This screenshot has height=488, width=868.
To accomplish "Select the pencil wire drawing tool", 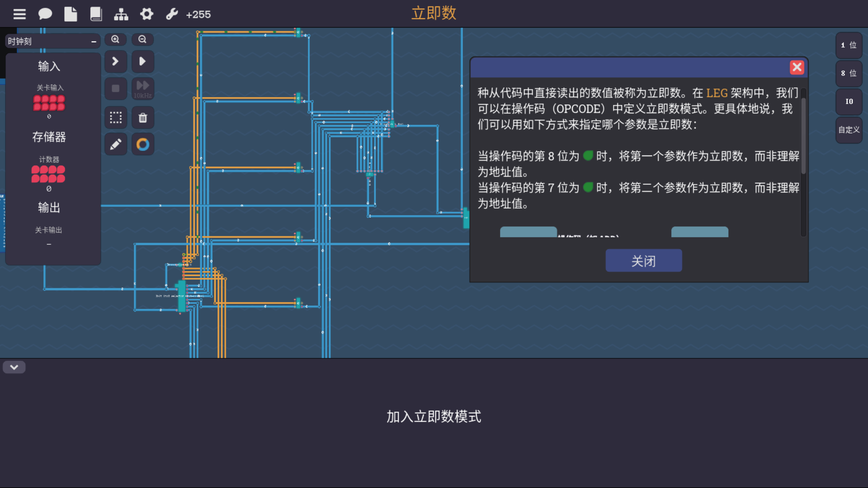I will point(116,145).
